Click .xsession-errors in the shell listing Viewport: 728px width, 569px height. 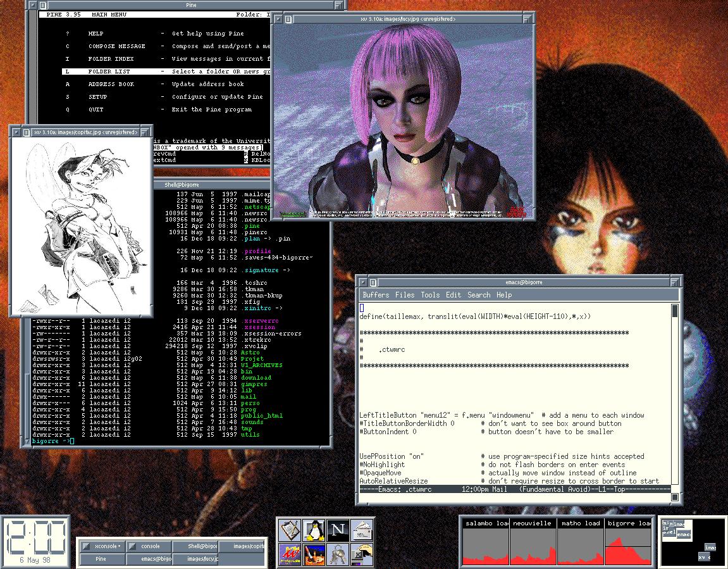coord(271,334)
